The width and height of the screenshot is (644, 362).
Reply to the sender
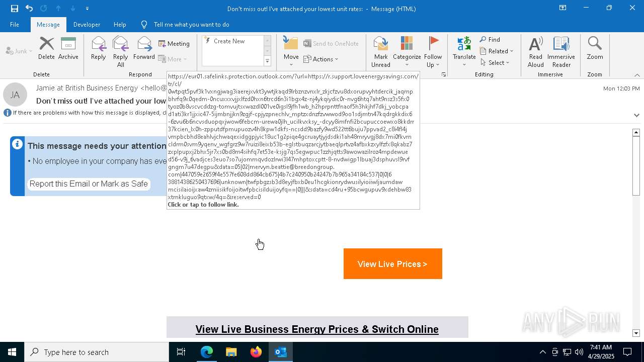pyautogui.click(x=99, y=48)
